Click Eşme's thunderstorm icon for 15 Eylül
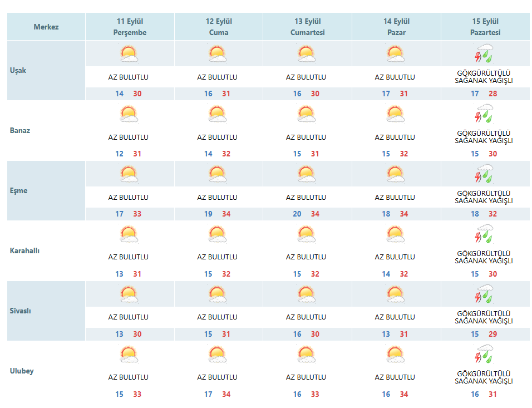532x408 pixels. point(484,174)
